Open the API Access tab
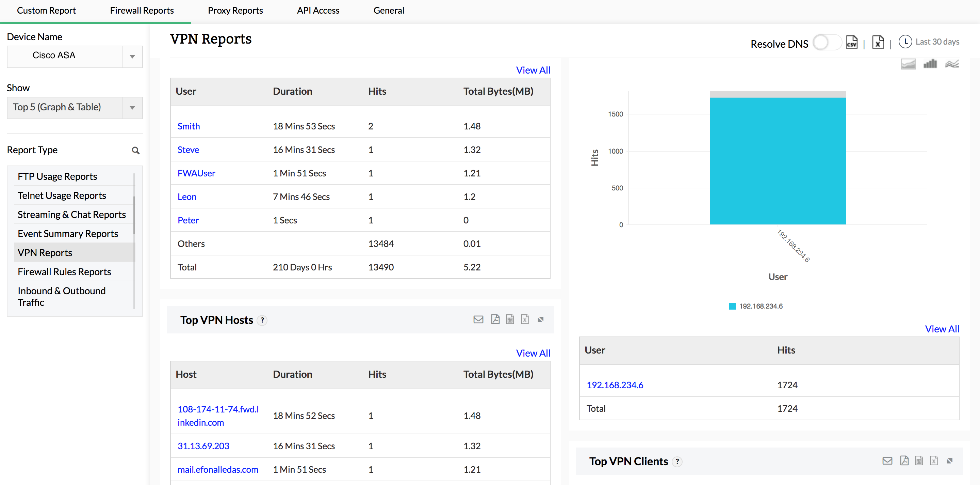This screenshot has width=980, height=485. [x=318, y=10]
